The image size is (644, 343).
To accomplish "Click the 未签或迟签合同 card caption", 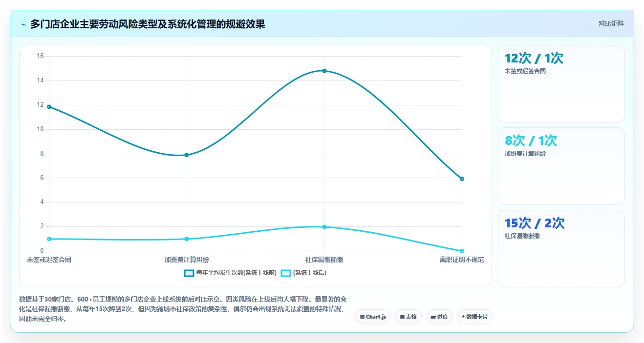I will 525,71.
